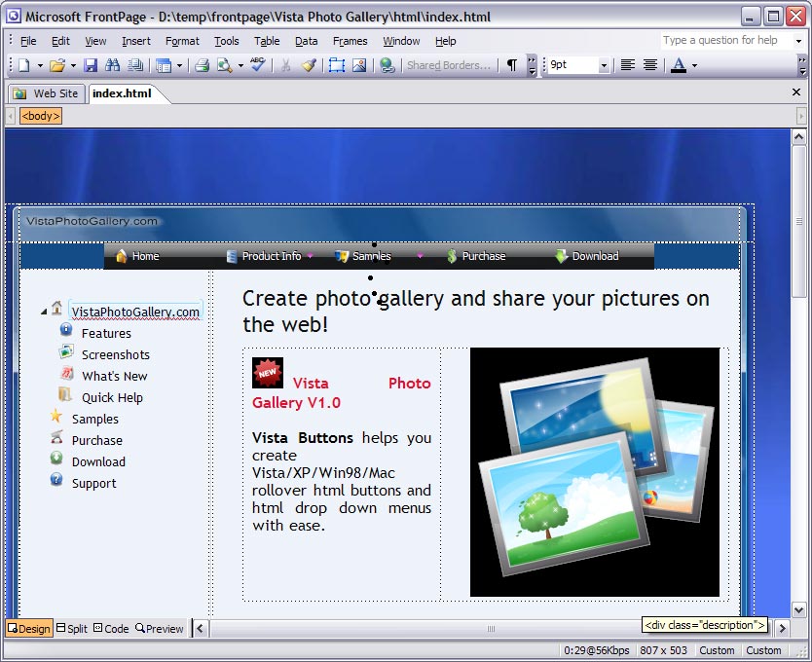Save the page with the floppy icon
Screen dimensions: 812x662
[91, 65]
